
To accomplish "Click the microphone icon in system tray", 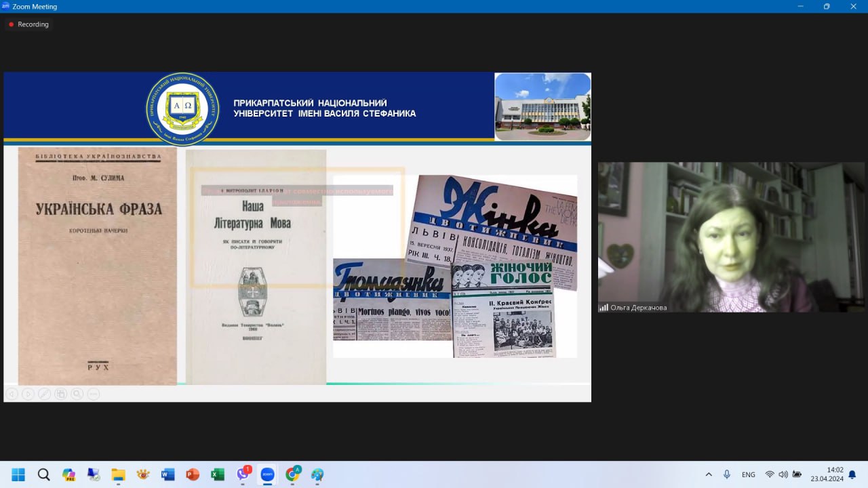I will (x=727, y=474).
